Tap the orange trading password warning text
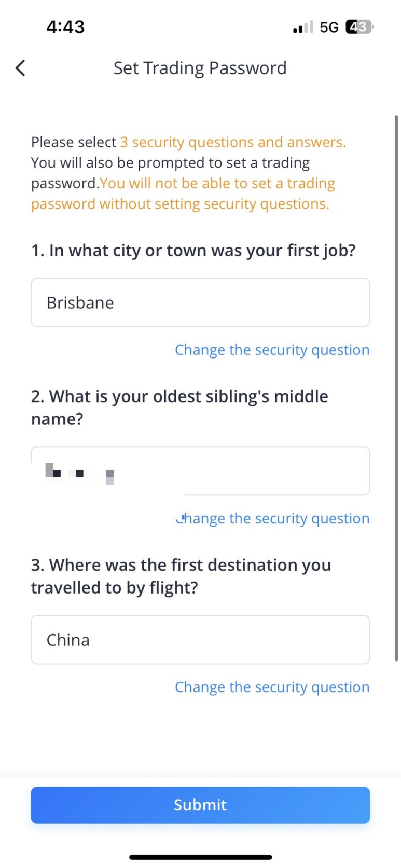This screenshot has height=868, width=401. pos(183,194)
